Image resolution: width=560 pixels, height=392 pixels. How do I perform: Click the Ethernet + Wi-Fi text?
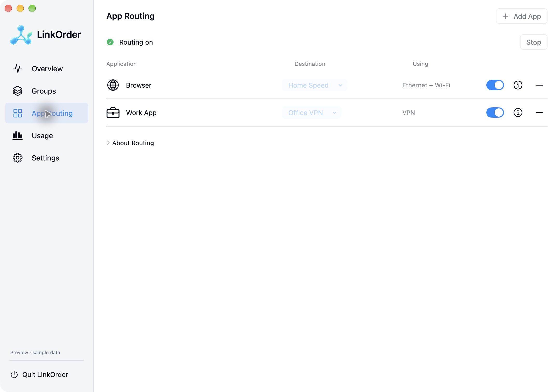[426, 85]
